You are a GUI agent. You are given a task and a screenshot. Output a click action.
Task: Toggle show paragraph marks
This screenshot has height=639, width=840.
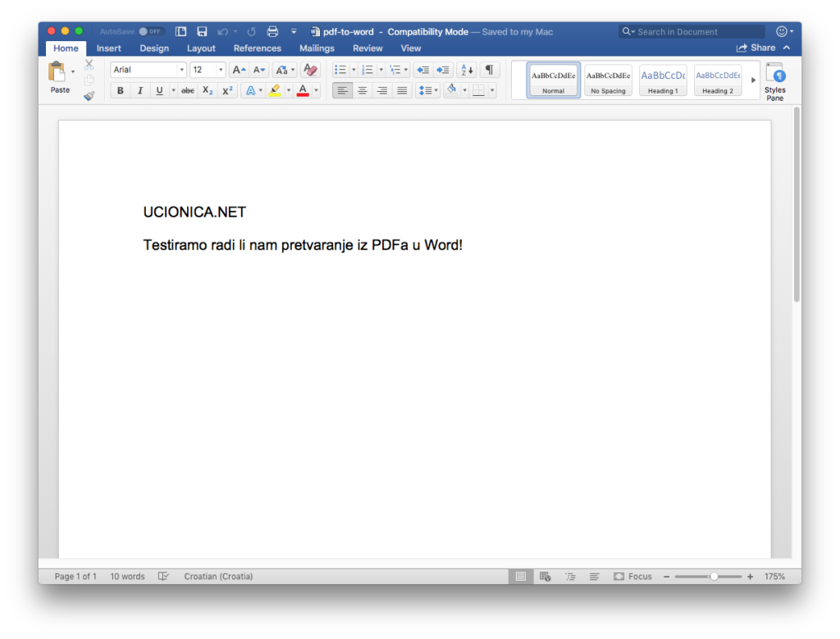click(x=489, y=70)
